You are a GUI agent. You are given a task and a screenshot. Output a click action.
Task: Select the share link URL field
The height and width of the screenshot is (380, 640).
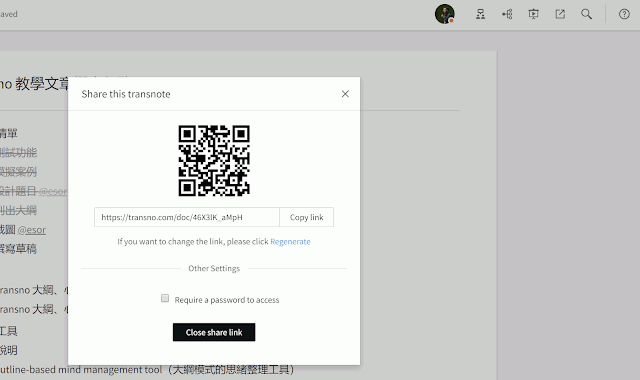pyautogui.click(x=187, y=217)
